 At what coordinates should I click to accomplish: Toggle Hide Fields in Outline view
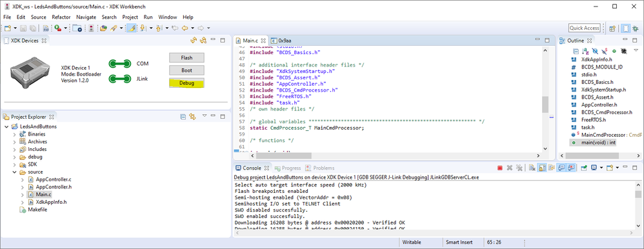coord(595,51)
